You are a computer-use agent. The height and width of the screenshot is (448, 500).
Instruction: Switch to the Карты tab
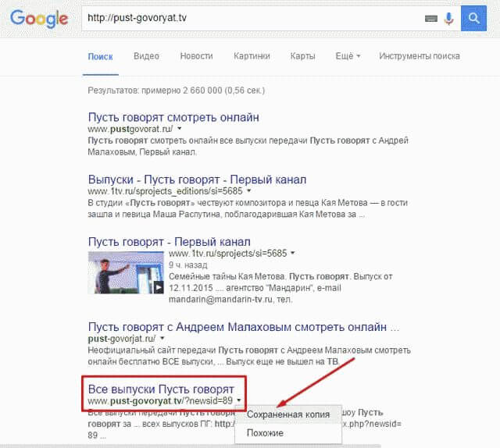pyautogui.click(x=302, y=56)
